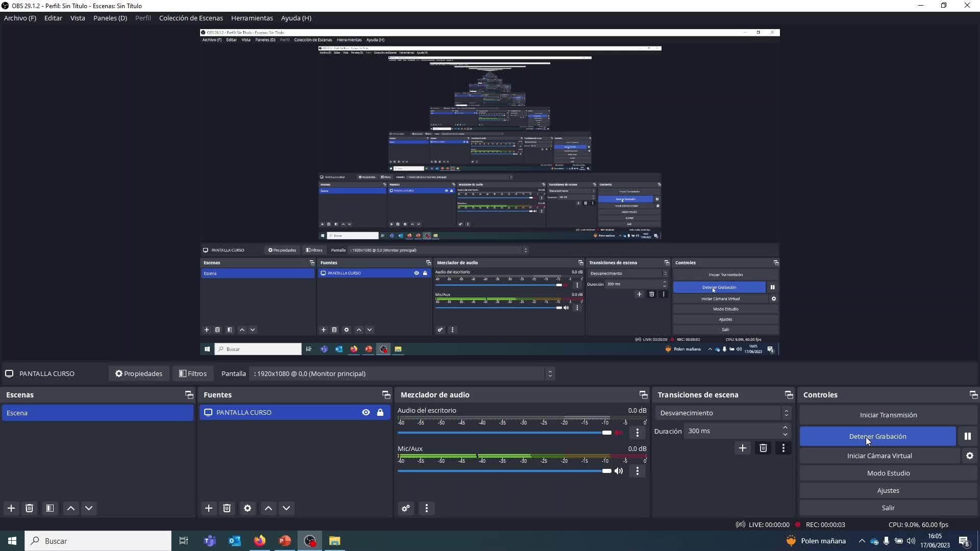Open Pantalla monitor selection dropdown

(550, 373)
